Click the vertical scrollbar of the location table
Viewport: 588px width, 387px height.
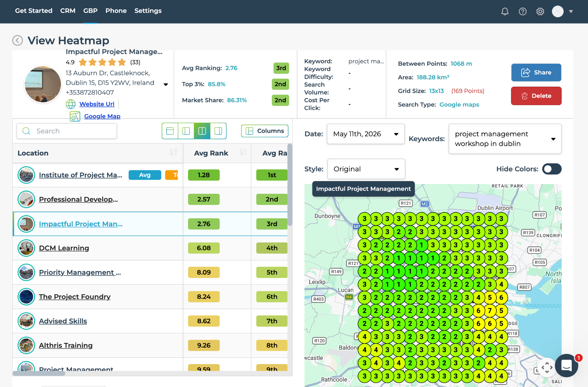290,185
